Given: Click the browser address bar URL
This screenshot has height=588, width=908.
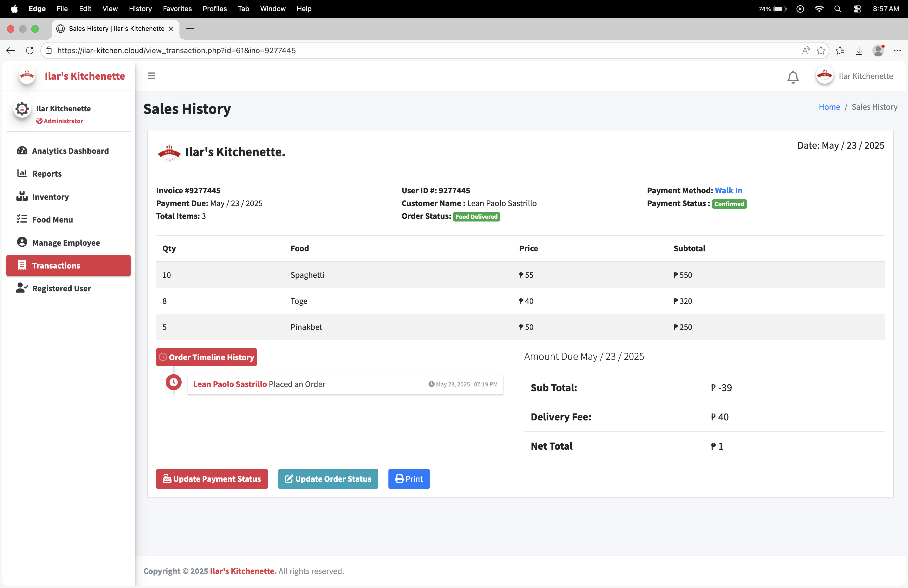Looking at the screenshot, I should point(176,50).
